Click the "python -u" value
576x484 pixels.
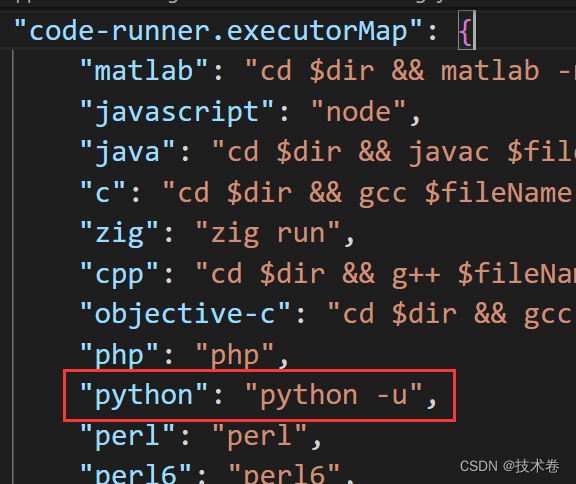tap(334, 395)
